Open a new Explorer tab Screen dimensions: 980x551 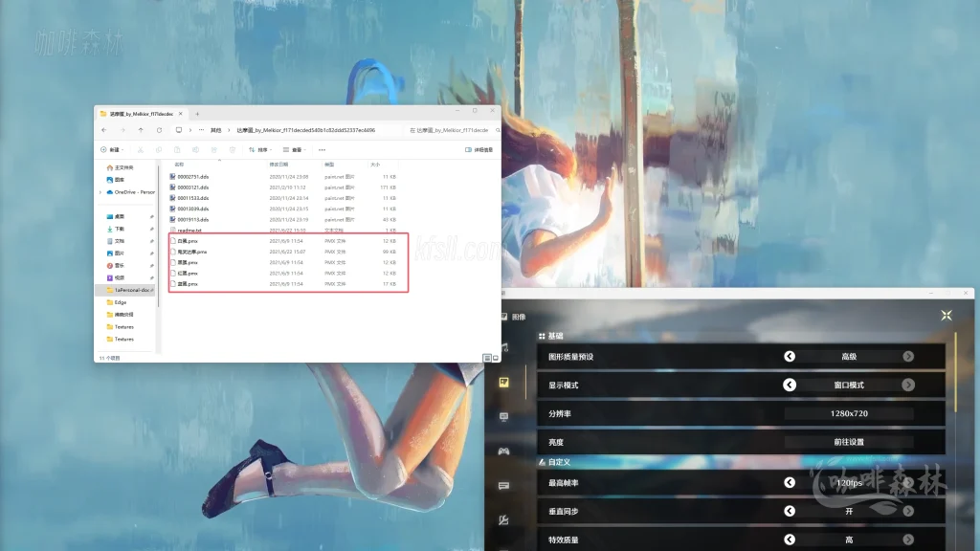(197, 113)
